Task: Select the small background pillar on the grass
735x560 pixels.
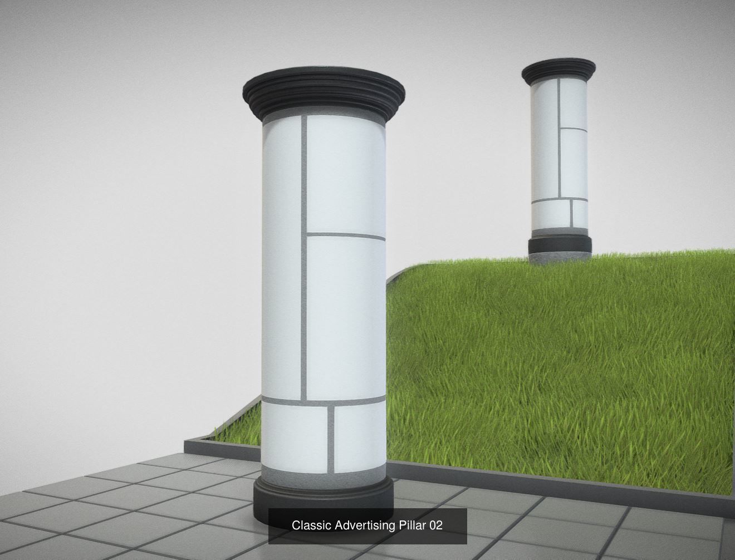Action: [559, 160]
